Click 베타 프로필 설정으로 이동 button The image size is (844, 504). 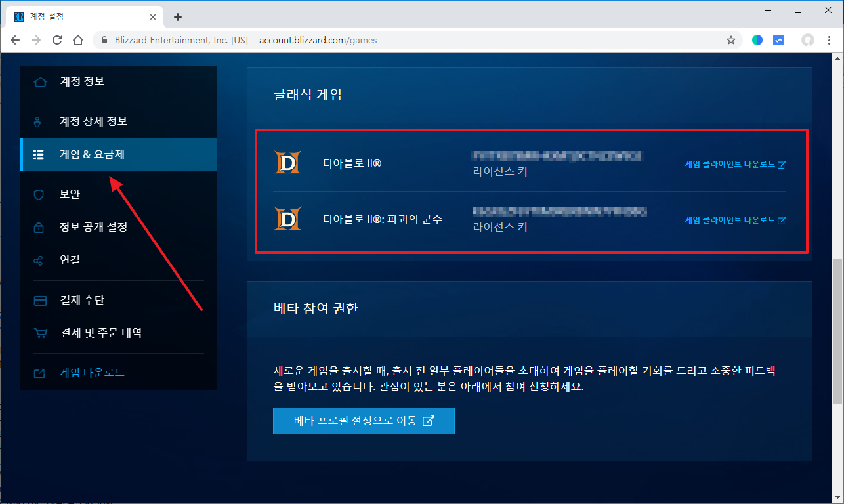pos(364,421)
